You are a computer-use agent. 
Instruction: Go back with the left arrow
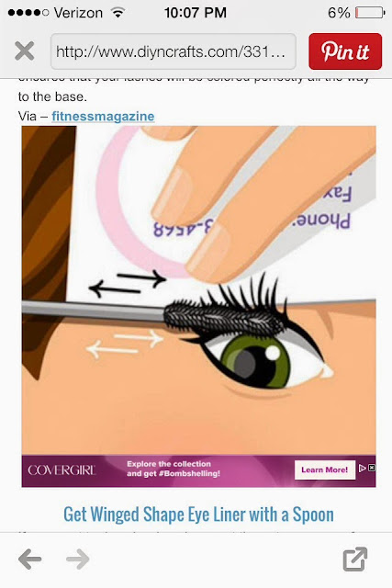29,560
